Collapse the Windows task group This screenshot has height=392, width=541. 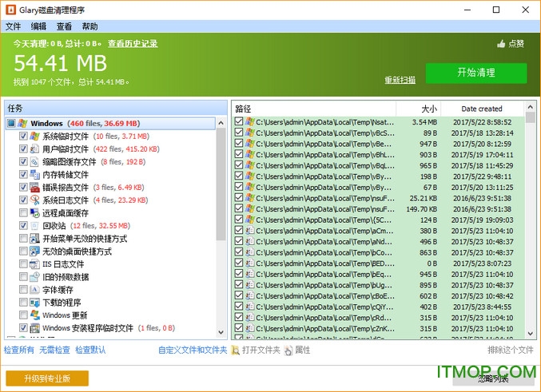click(x=10, y=124)
